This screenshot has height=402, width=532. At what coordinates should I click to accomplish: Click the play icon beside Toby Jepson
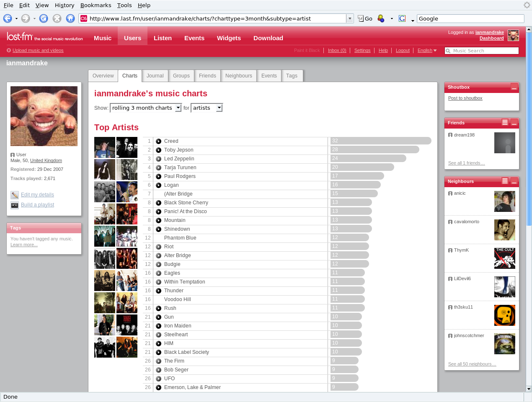pos(159,150)
